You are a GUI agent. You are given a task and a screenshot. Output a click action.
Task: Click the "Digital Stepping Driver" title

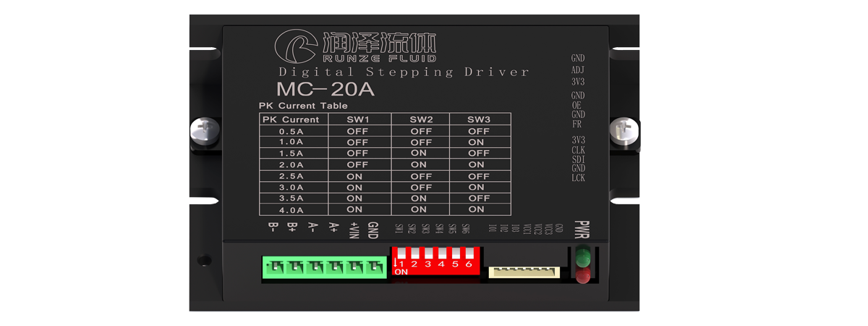[x=404, y=72]
